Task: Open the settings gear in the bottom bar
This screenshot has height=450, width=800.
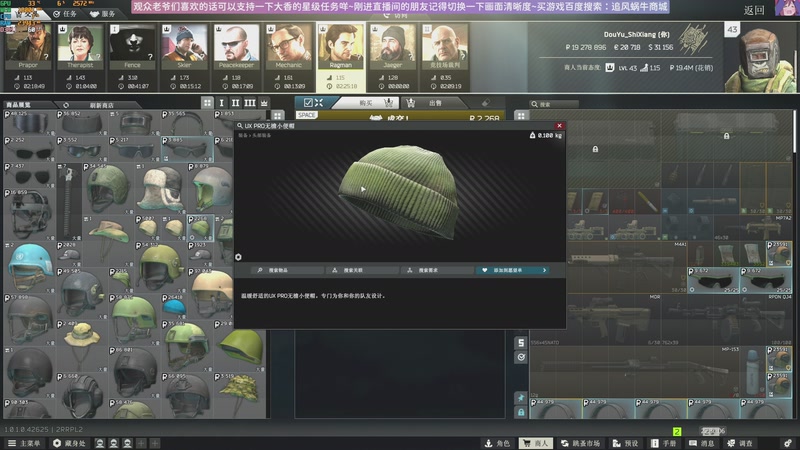Action: tap(789, 443)
